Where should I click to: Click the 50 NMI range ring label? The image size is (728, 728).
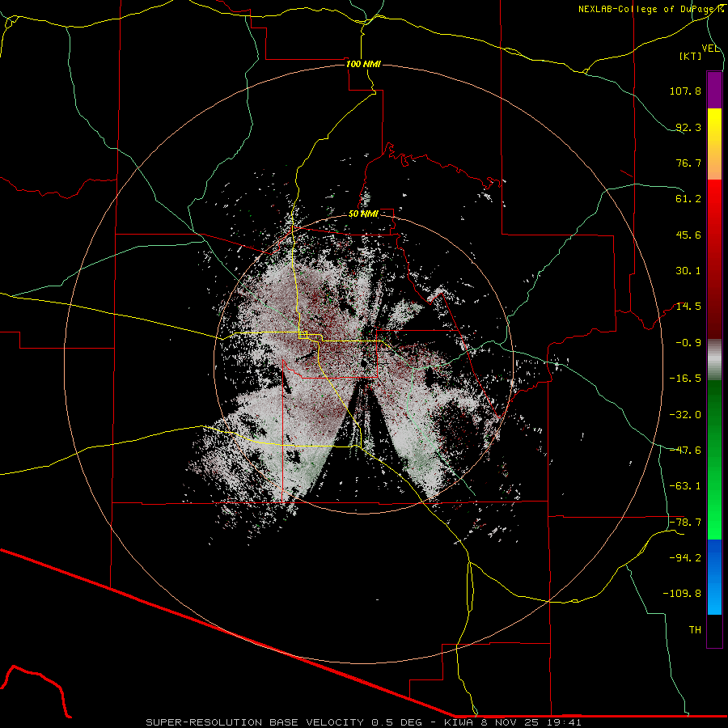click(363, 214)
